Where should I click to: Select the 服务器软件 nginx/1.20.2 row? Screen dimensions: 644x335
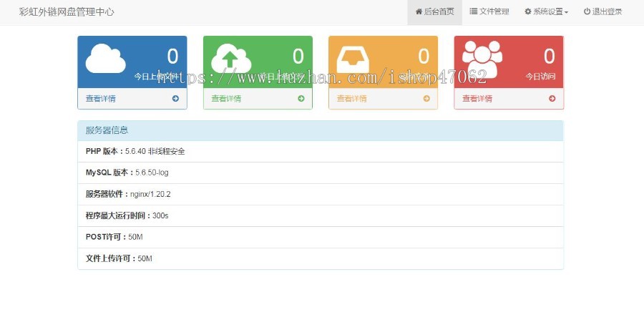321,194
